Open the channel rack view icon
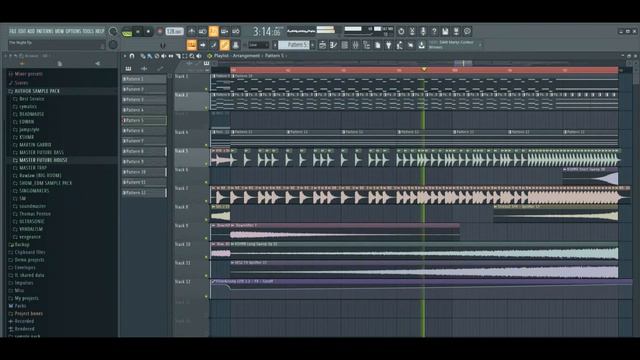The image size is (640, 360). pyautogui.click(x=344, y=45)
